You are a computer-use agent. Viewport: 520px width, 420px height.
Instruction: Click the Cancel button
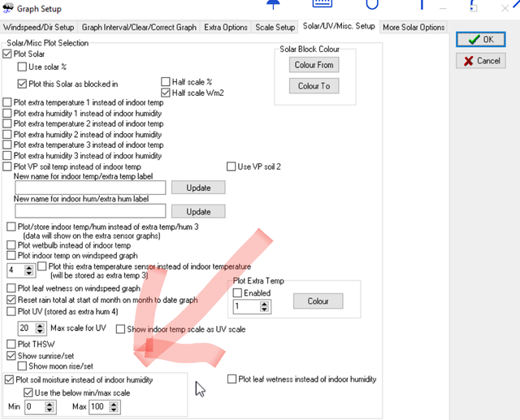click(480, 61)
